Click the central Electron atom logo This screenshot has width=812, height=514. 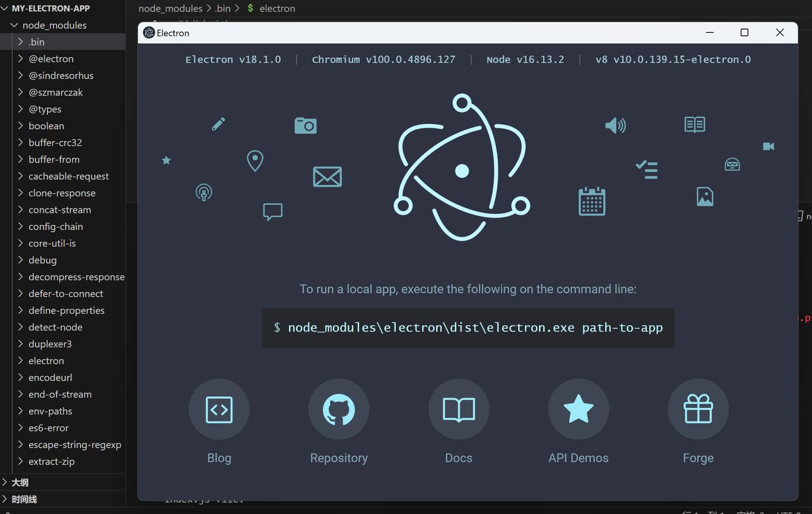click(461, 168)
